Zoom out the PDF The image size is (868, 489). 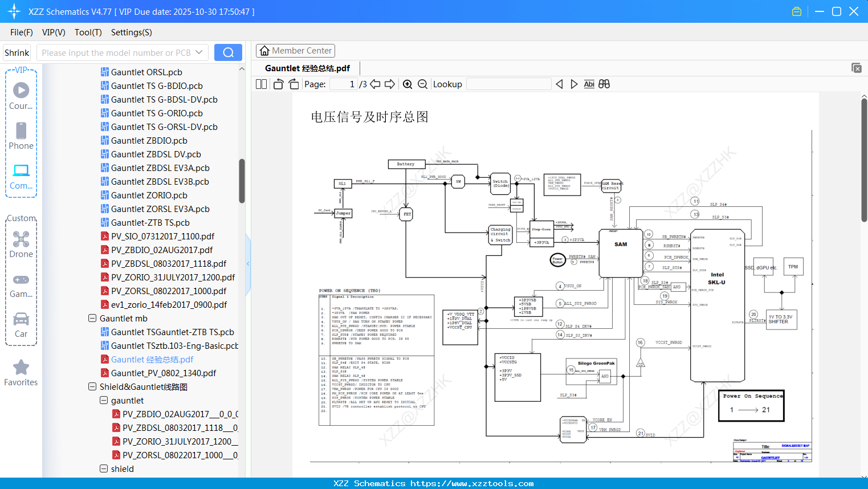point(422,84)
